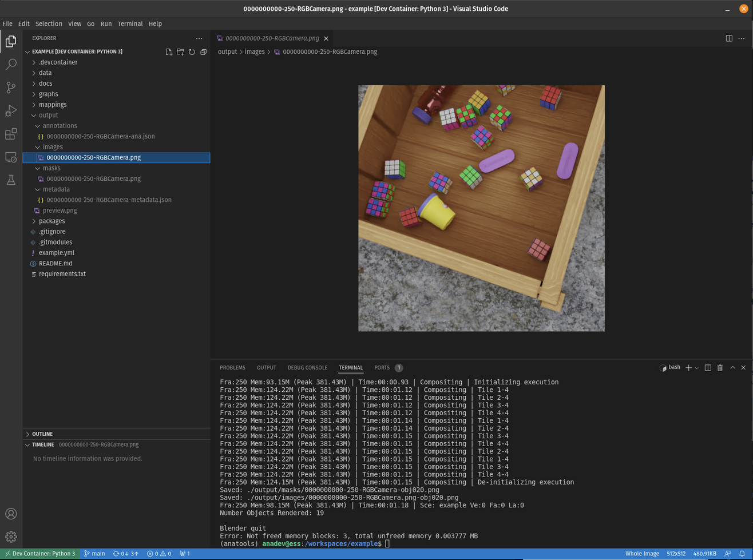Split the terminal pane
This screenshot has height=560, width=753.
(x=708, y=368)
